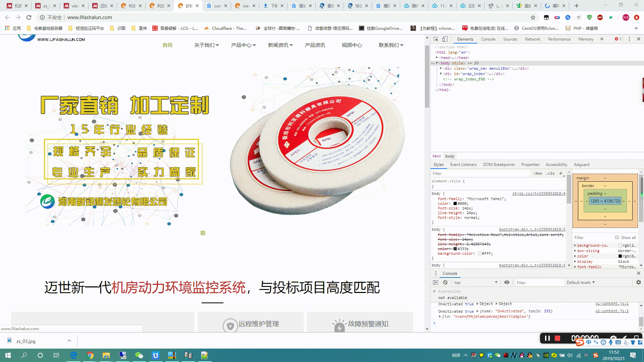The height and width of the screenshot is (362, 644).
Task: Switch to the Network tab
Action: (x=533, y=39)
